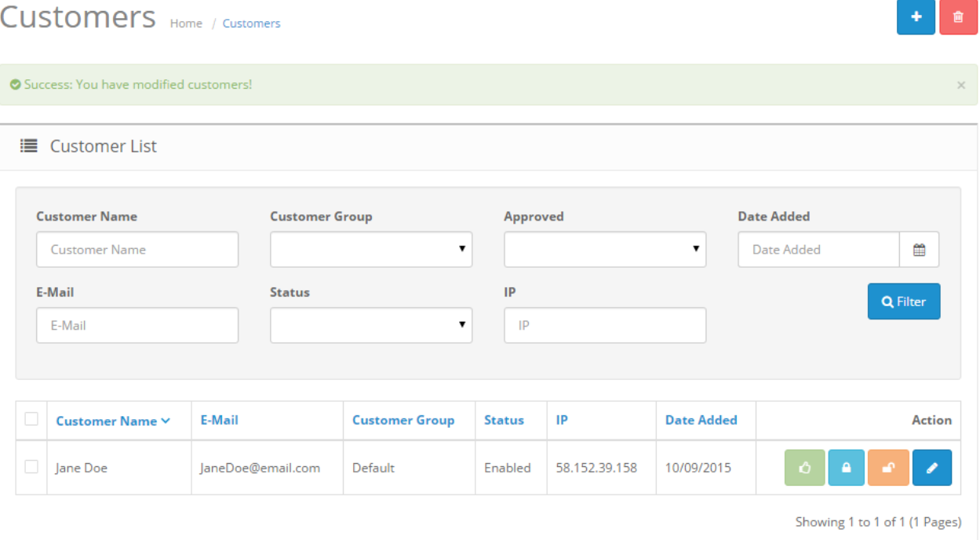
Task: Open the Customer Group filter dropdown
Action: (x=371, y=250)
